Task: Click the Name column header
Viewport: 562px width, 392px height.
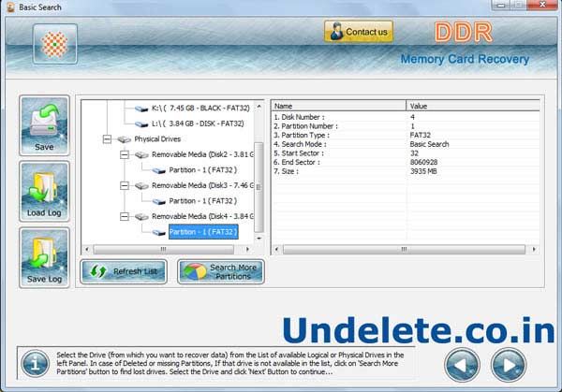Action: pos(339,106)
